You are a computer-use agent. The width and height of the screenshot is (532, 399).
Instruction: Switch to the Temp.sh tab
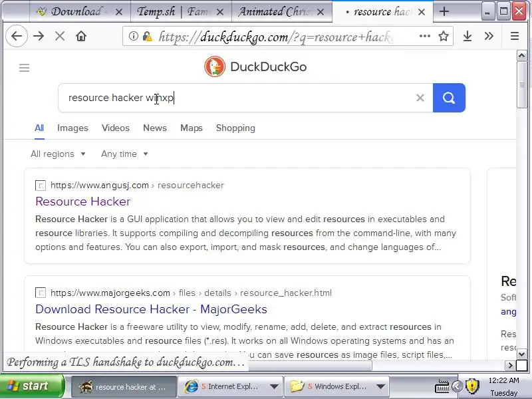(x=181, y=12)
